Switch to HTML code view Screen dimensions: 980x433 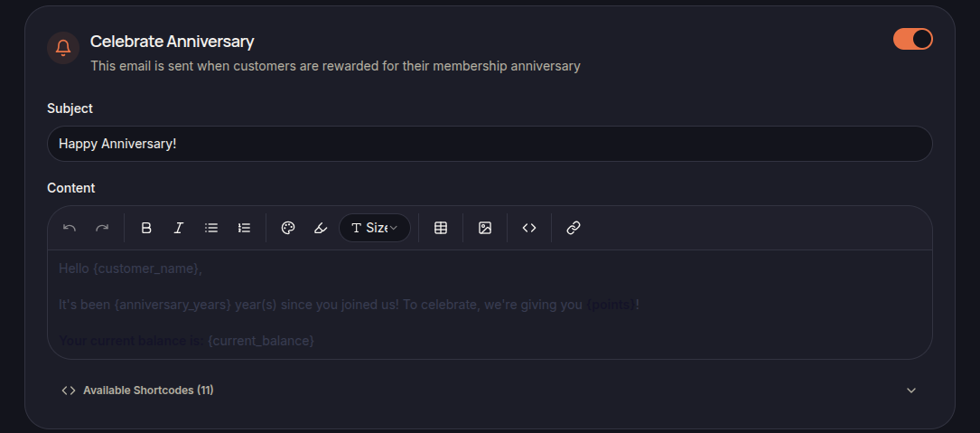529,228
